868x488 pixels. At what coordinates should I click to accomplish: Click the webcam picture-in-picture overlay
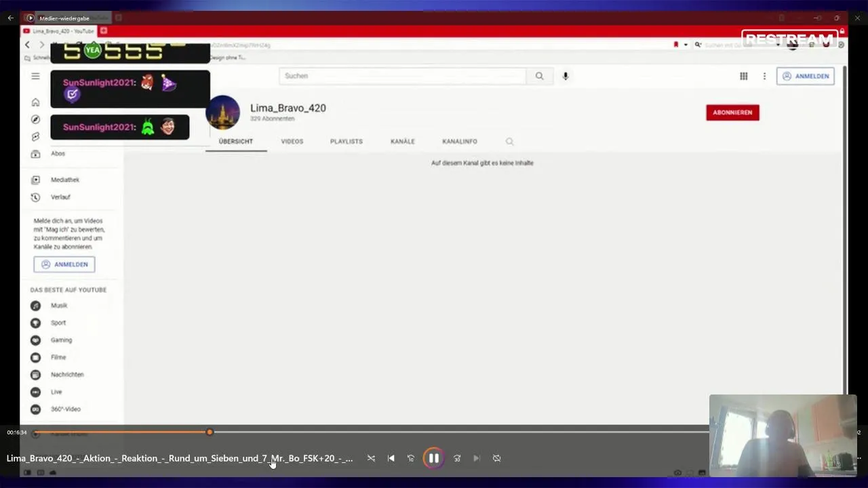(783, 436)
